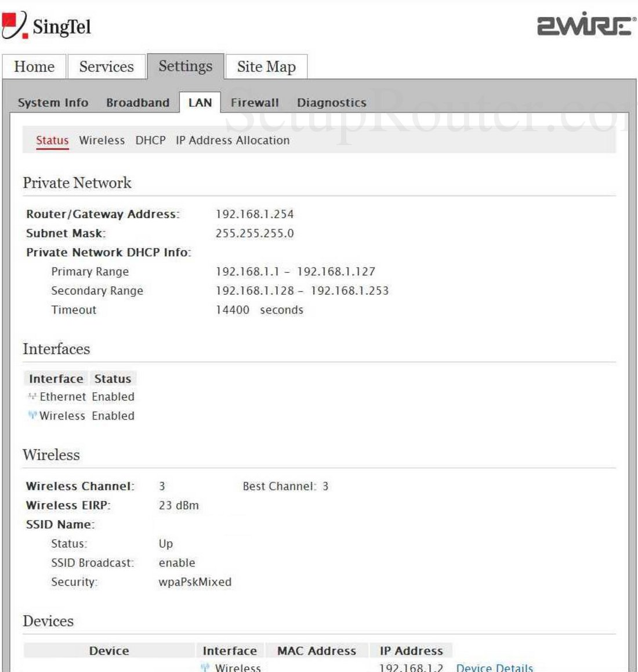Select the Settings tab
Image resolution: width=638 pixels, height=672 pixels.
tap(186, 66)
